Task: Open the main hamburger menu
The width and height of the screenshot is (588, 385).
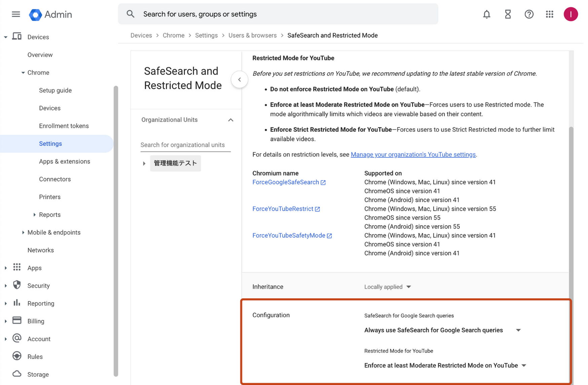Action: (x=16, y=14)
